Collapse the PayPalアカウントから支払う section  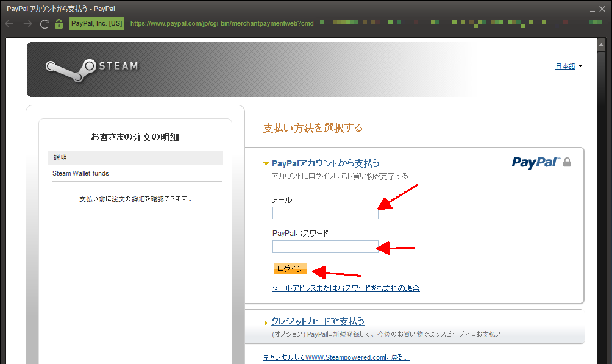pos(266,163)
